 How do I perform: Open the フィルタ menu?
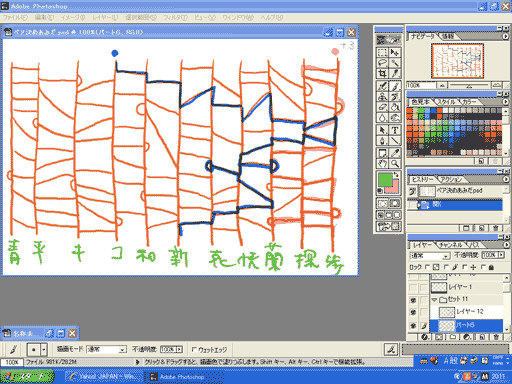pos(175,17)
